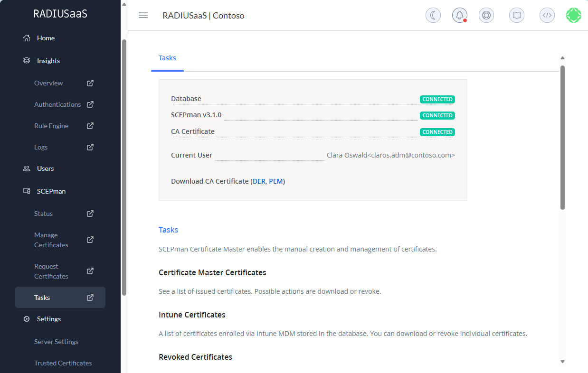Screen dimensions: 588x373
Task: Collapse the sidebar with the hamburger icon
Action: click(x=143, y=15)
